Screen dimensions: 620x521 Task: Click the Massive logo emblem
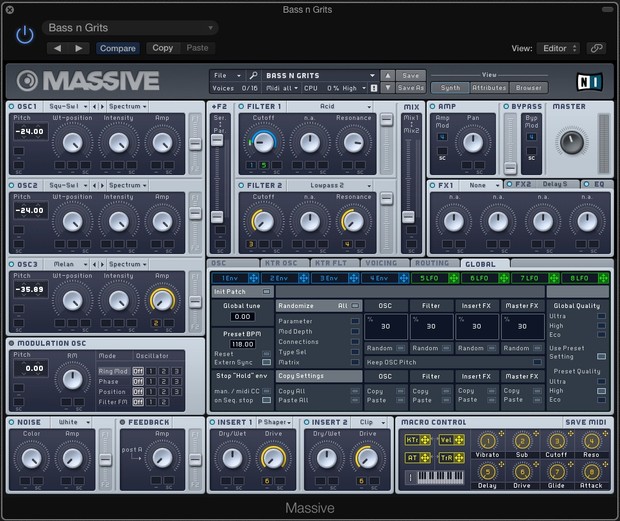tap(27, 81)
